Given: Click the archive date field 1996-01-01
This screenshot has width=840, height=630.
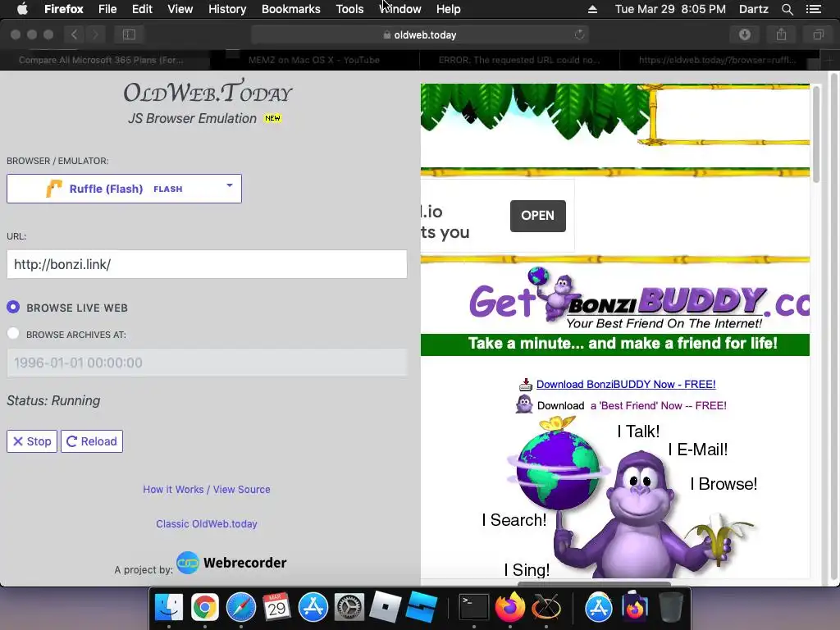Looking at the screenshot, I should [x=207, y=363].
